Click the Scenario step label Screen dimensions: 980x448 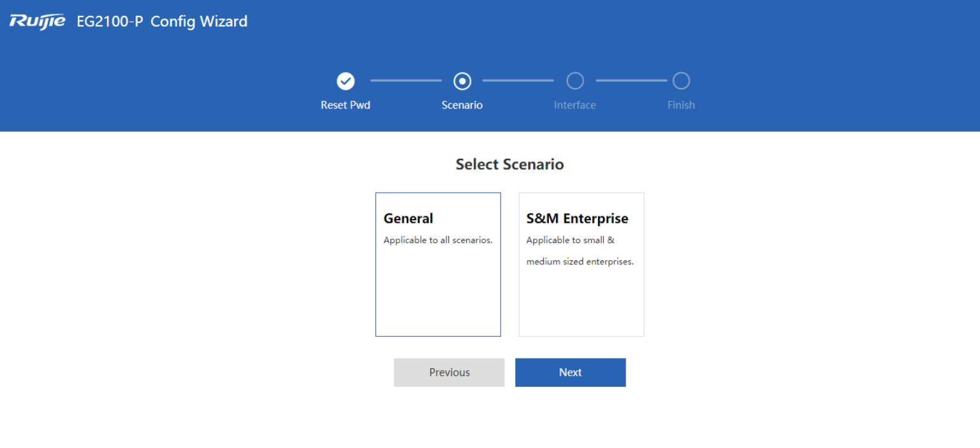point(462,105)
